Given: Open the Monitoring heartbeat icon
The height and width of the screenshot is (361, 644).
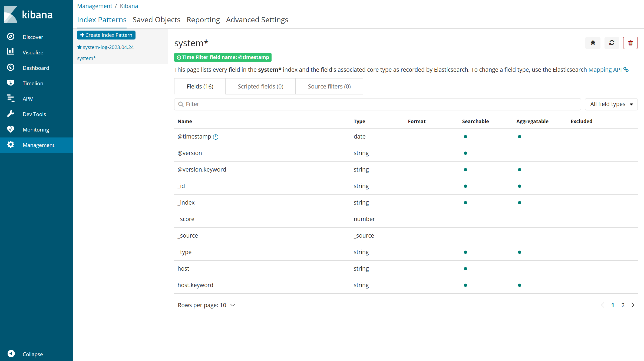Looking at the screenshot, I should coord(11,129).
